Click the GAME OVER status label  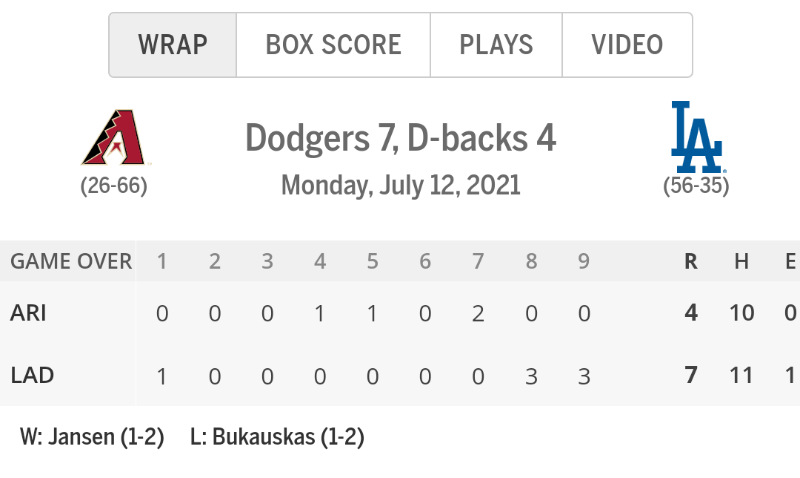pyautogui.click(x=71, y=261)
